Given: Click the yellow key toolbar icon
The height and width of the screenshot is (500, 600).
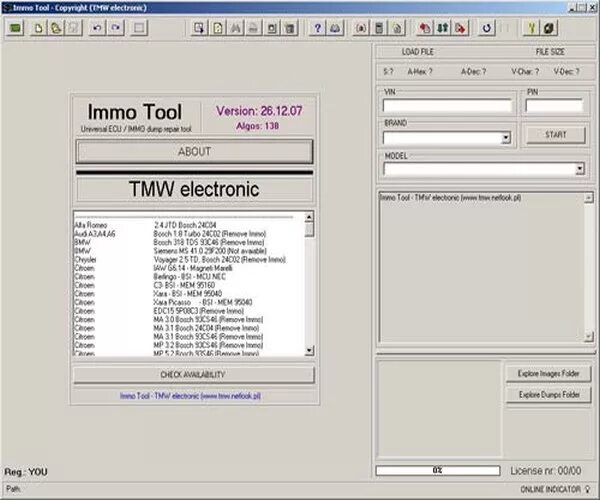Looking at the screenshot, I should click(532, 28).
